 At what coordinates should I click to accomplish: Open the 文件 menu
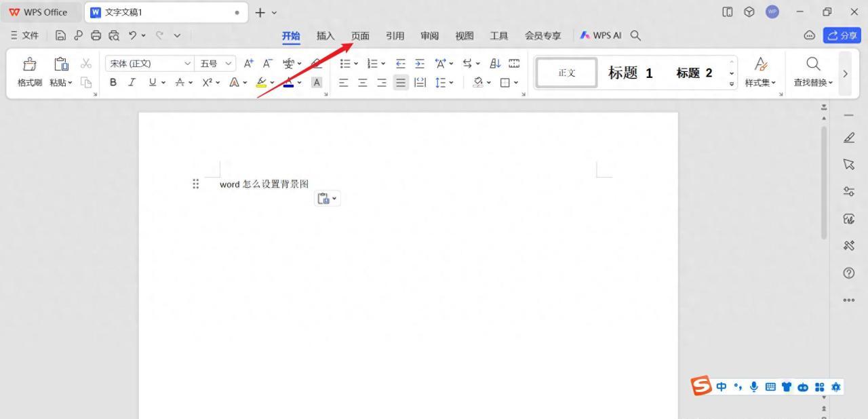point(28,35)
